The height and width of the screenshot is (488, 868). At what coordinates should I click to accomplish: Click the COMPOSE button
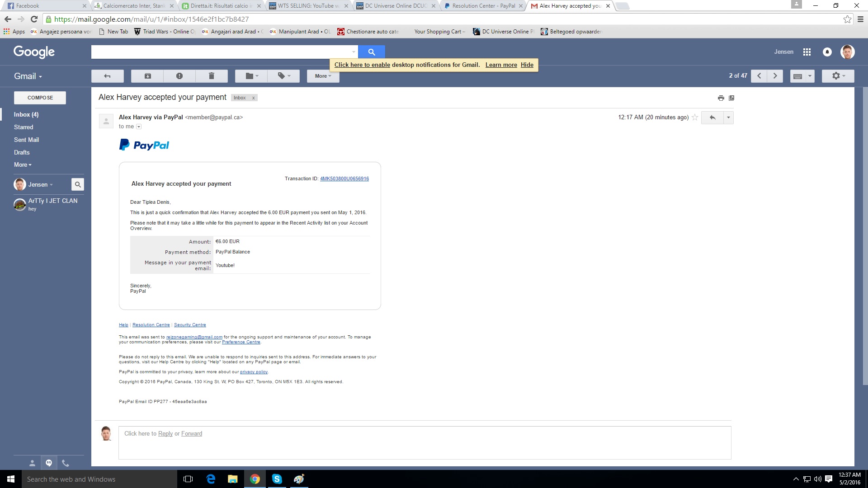pyautogui.click(x=40, y=98)
